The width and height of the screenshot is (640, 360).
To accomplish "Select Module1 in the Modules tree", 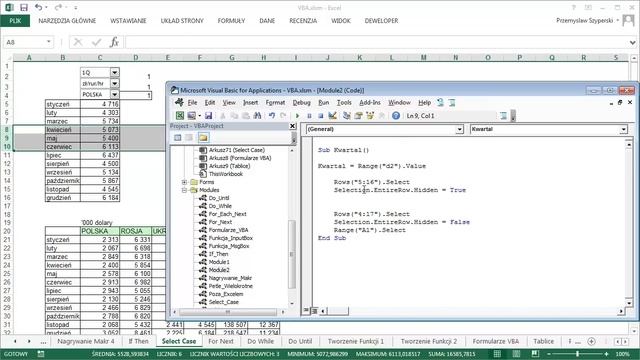I will [219, 262].
